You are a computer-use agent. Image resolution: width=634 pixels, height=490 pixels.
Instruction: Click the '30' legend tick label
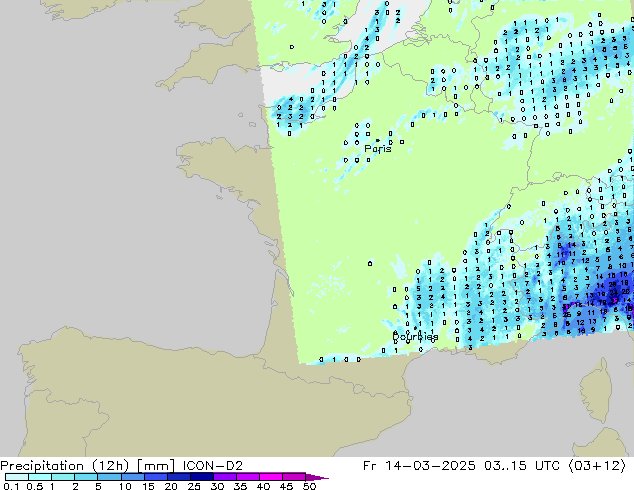tap(217, 486)
